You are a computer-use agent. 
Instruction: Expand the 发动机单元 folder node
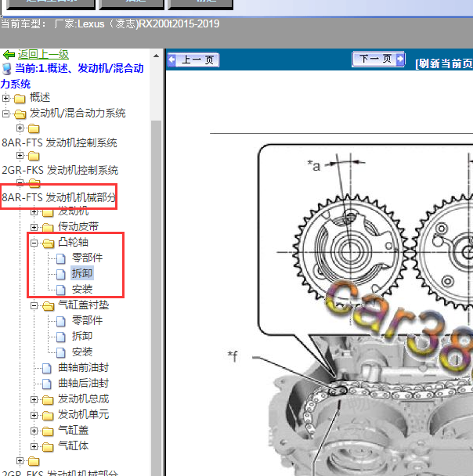(34, 415)
